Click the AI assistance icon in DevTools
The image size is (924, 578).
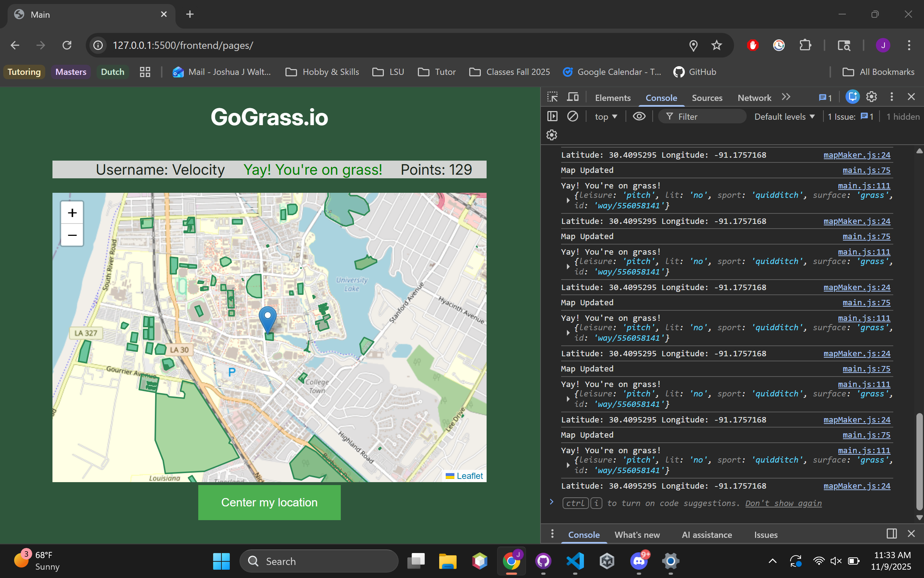point(852,97)
